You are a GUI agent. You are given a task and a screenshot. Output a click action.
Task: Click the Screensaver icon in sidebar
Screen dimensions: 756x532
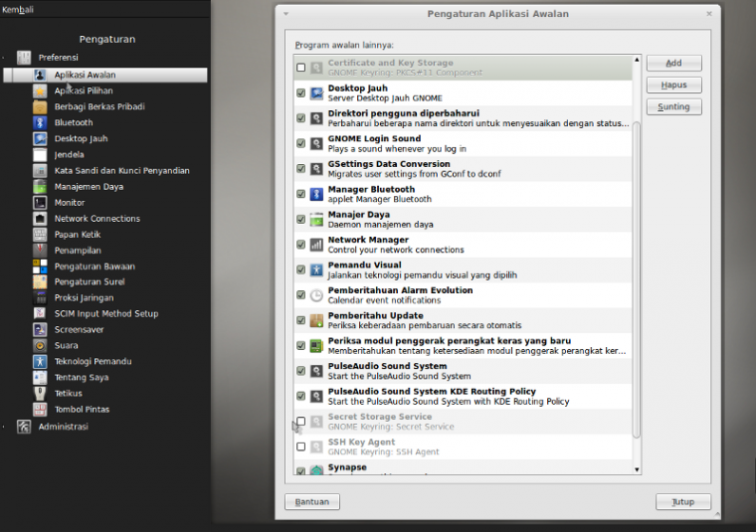coord(40,329)
